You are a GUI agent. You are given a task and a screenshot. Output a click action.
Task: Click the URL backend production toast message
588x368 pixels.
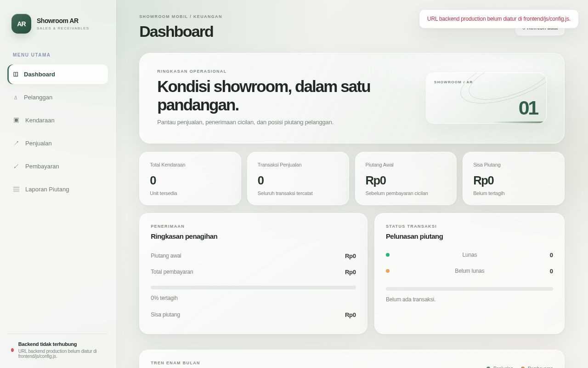click(499, 19)
